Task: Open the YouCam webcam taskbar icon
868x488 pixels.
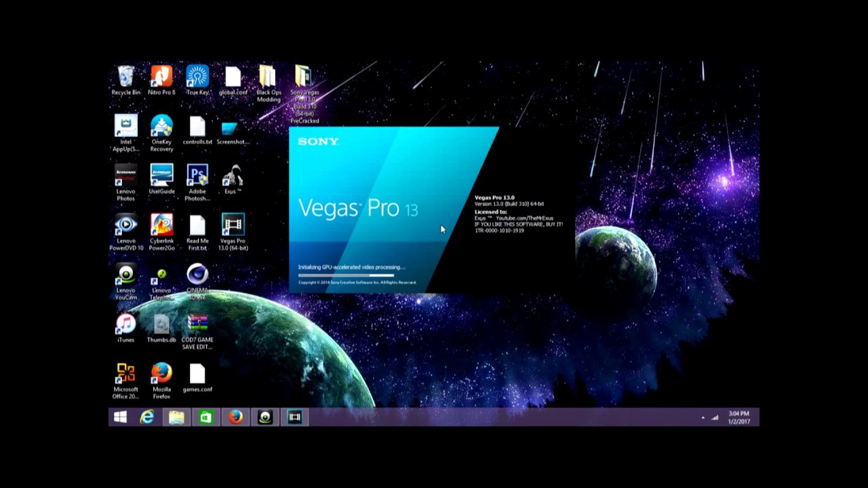Action: [265, 418]
